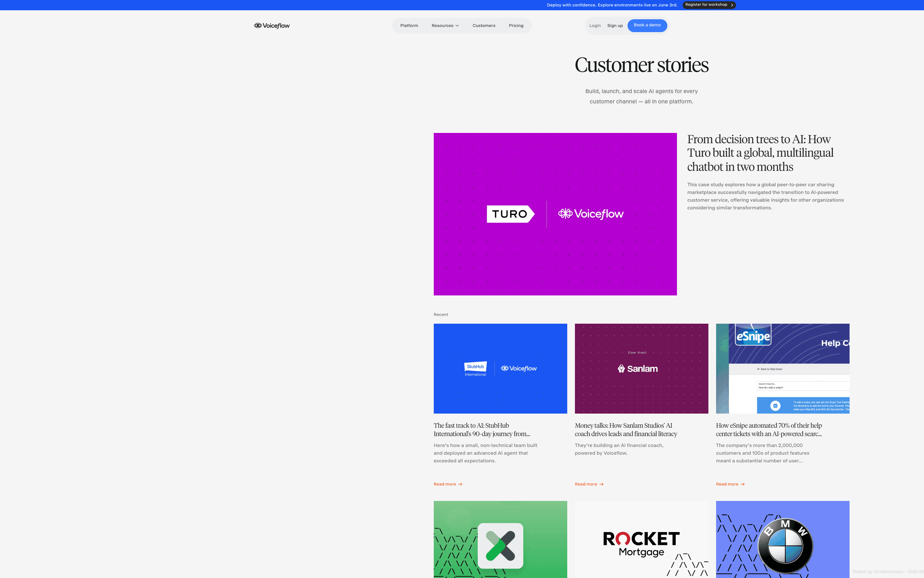Open the green X logo story thumbnail
The image size is (924, 578).
coord(500,539)
